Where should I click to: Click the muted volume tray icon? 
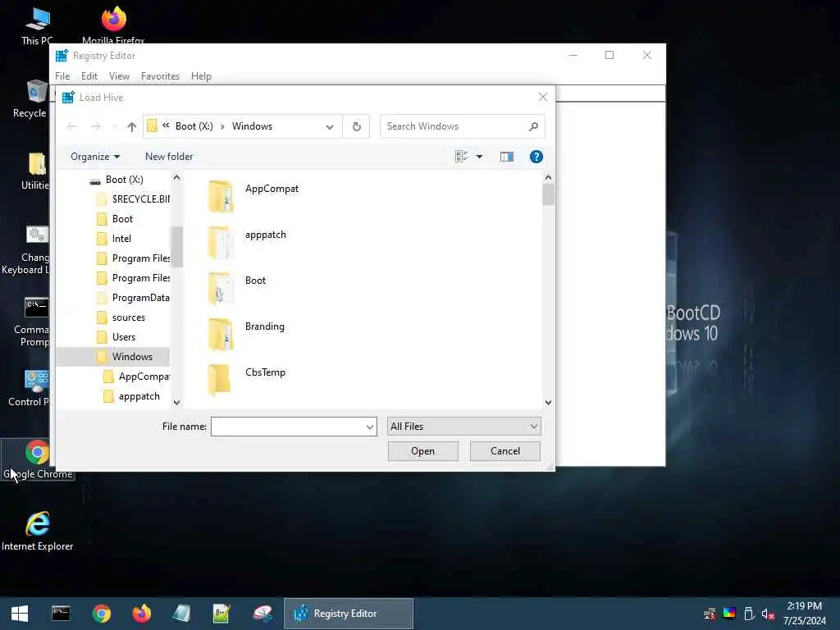pyautogui.click(x=768, y=614)
